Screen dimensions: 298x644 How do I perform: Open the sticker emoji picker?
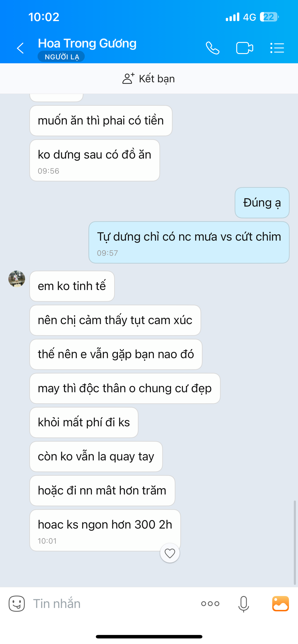17,603
